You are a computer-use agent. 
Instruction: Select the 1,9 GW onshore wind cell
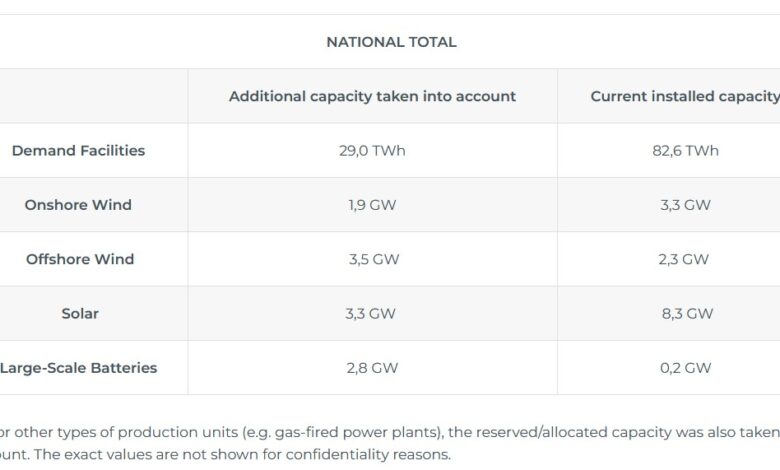click(372, 204)
